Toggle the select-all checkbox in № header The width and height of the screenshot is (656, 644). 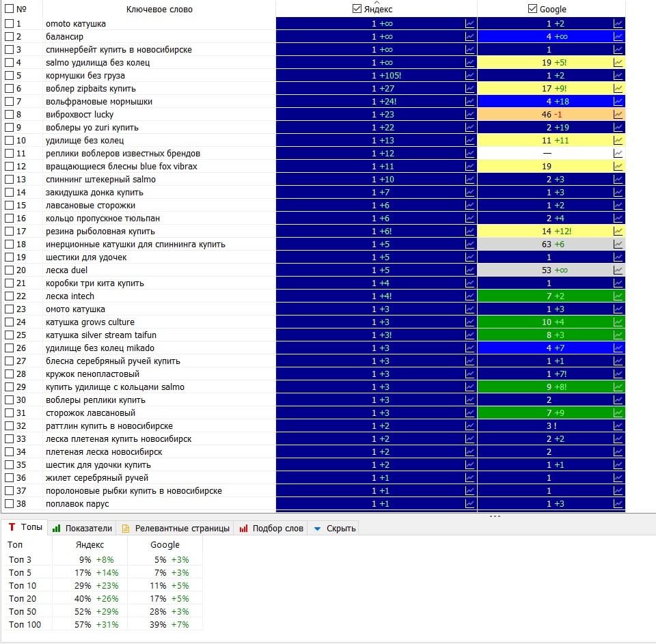[x=9, y=9]
